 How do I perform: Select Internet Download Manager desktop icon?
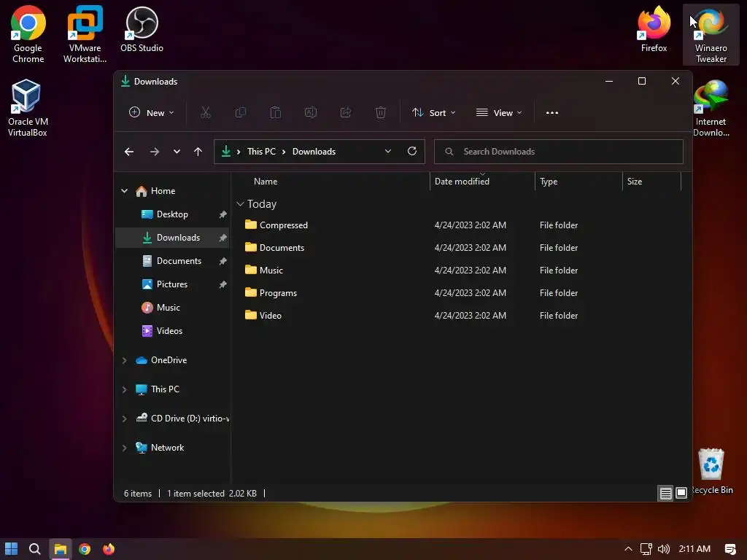[711, 108]
